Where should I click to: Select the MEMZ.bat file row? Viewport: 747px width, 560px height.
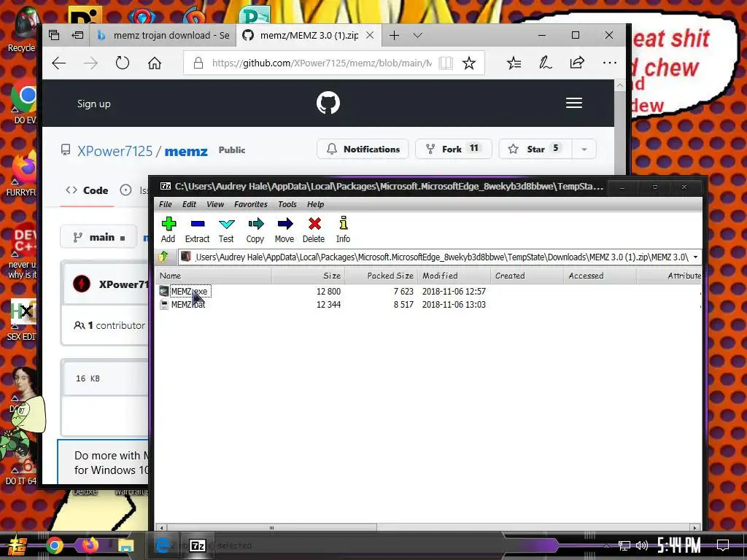[x=427, y=304]
